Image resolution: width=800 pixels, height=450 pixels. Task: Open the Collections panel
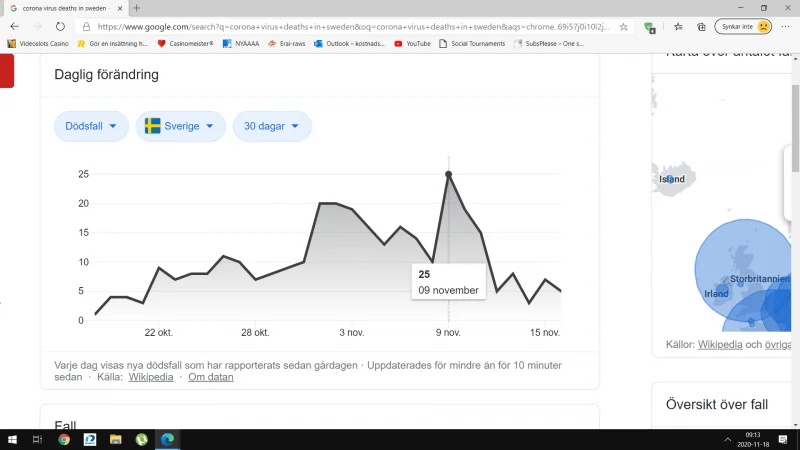(x=702, y=27)
